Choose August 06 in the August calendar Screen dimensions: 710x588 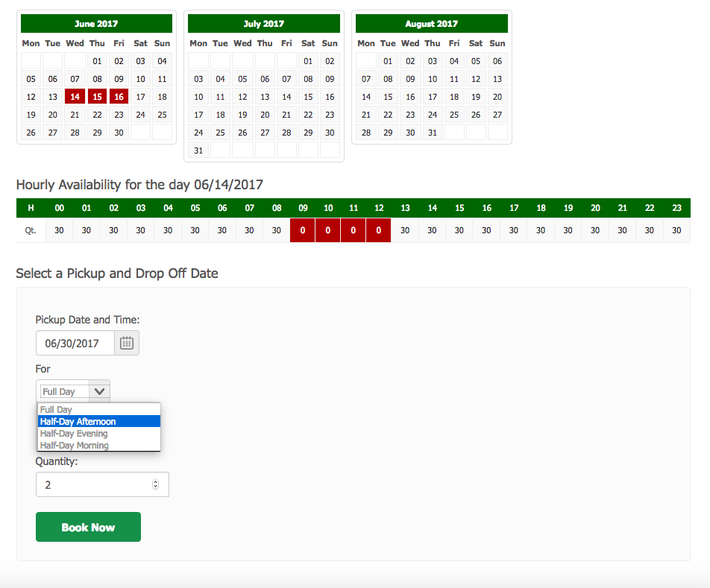(x=497, y=61)
